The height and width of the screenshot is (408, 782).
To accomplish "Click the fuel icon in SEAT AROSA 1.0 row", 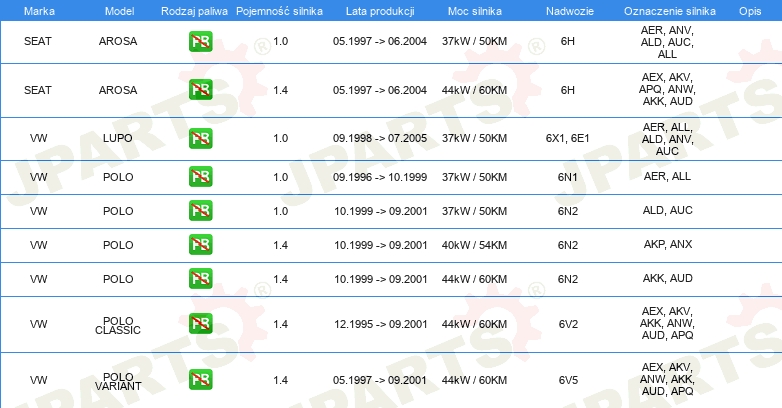I will (200, 41).
